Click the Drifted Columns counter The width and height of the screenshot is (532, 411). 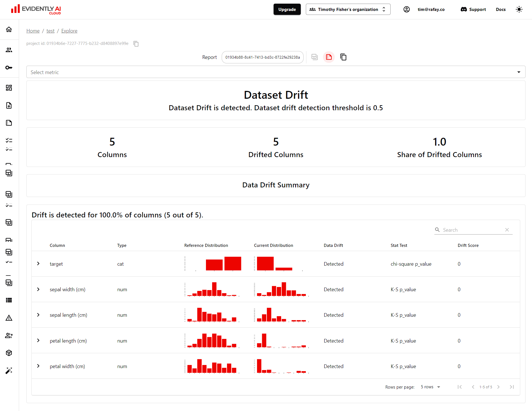click(x=276, y=147)
